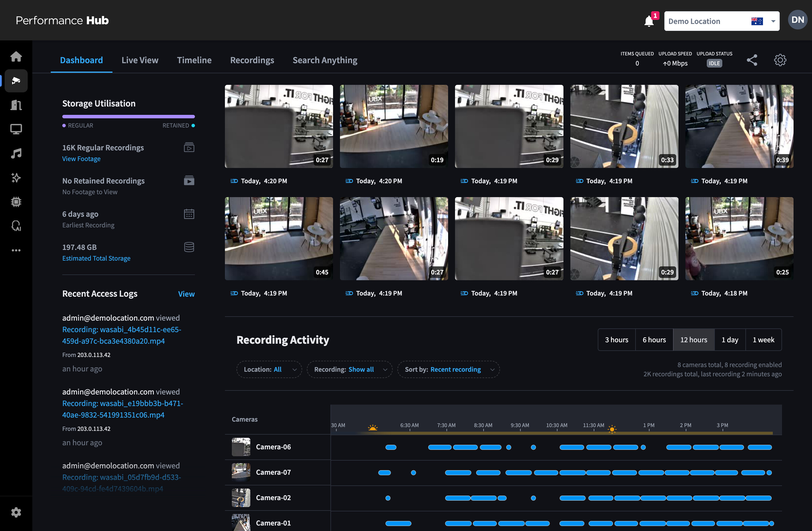Switch to the Timeline tab

tap(194, 60)
